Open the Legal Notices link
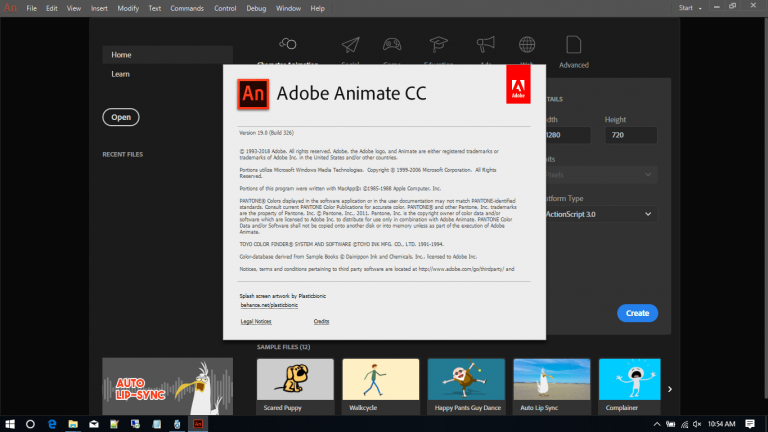This screenshot has height=432, width=768. 256,321
